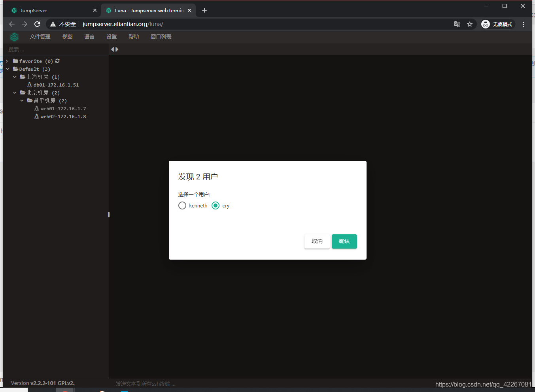Open the 窗口列表 menu
This screenshot has width=535, height=392.
tap(161, 37)
